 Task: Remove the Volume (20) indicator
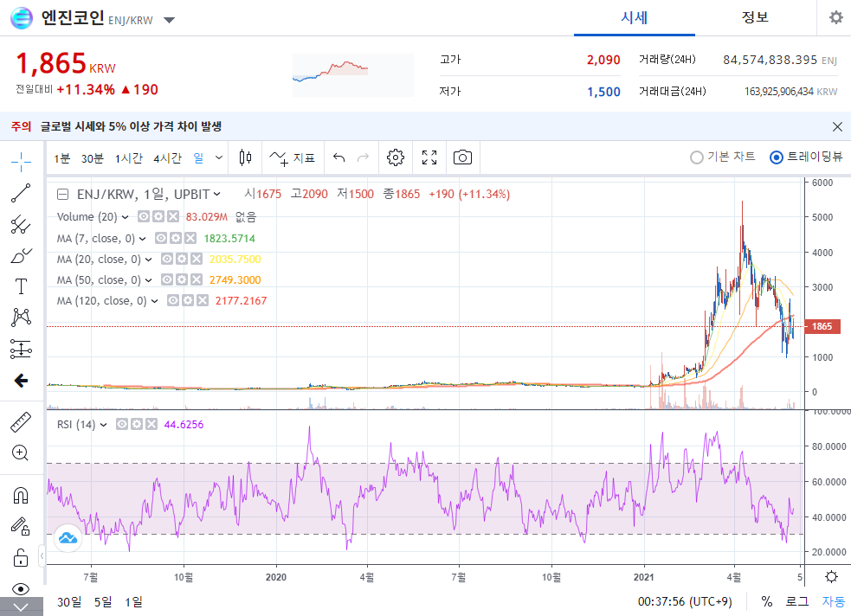(172, 217)
